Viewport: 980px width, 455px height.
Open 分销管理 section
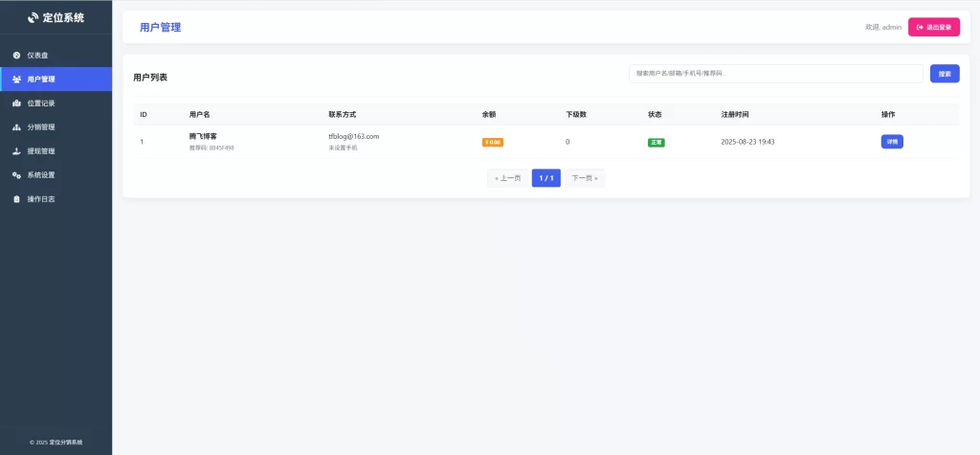point(56,127)
